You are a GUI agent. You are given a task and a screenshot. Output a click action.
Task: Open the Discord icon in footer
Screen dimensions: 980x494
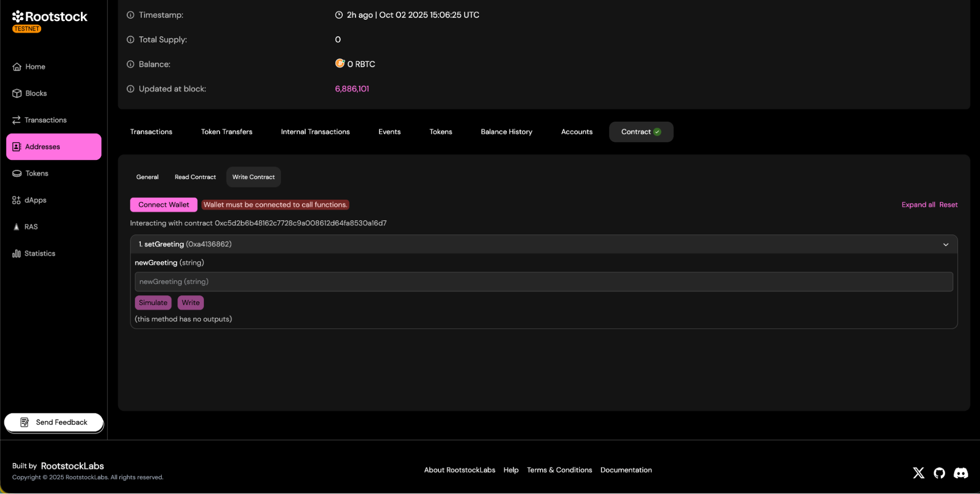(960, 473)
